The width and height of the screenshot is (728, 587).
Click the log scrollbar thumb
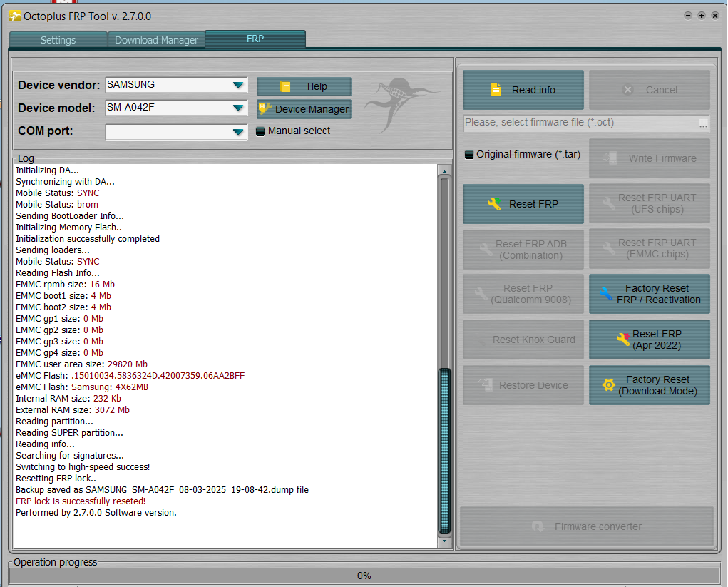[x=445, y=450]
